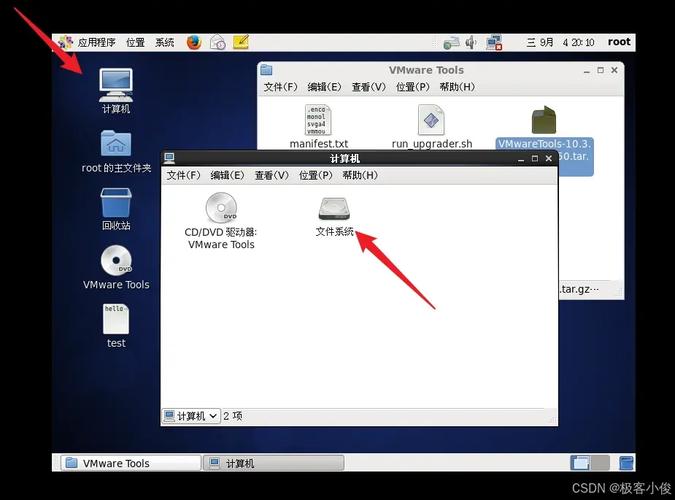This screenshot has width=675, height=500.
Task: Select run_upgrader.sh in VMware Tools window
Action: click(432, 127)
